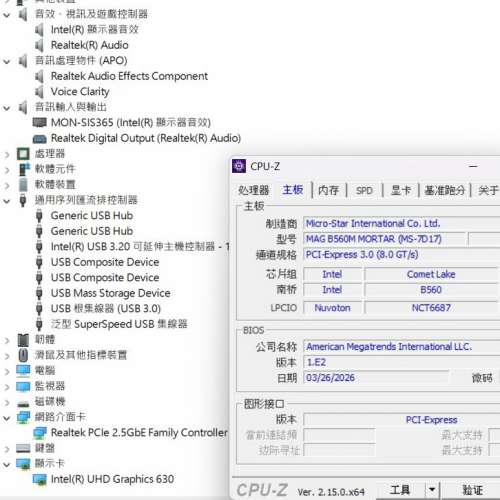
Task: Click the 監視器 monitor category icon
Action: (23, 386)
